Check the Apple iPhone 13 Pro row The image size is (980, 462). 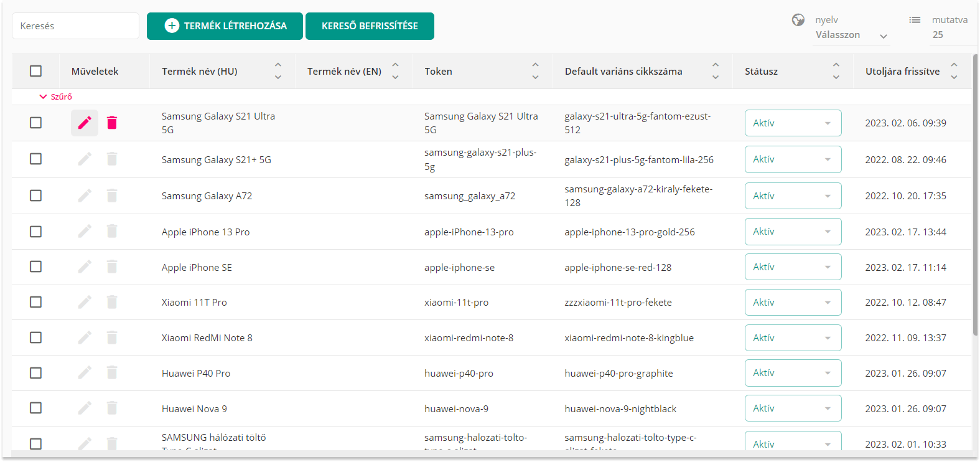36,232
